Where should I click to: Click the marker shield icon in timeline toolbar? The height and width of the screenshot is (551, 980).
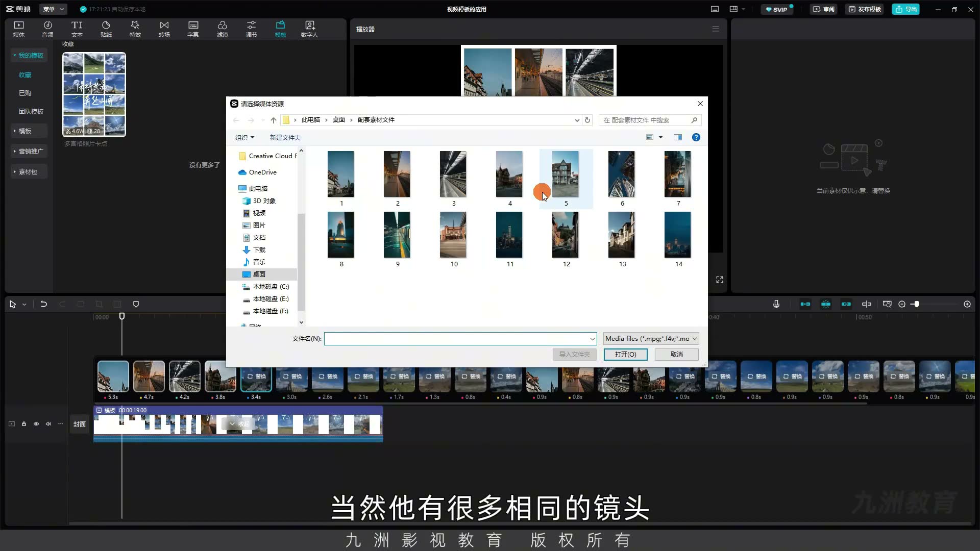(136, 305)
